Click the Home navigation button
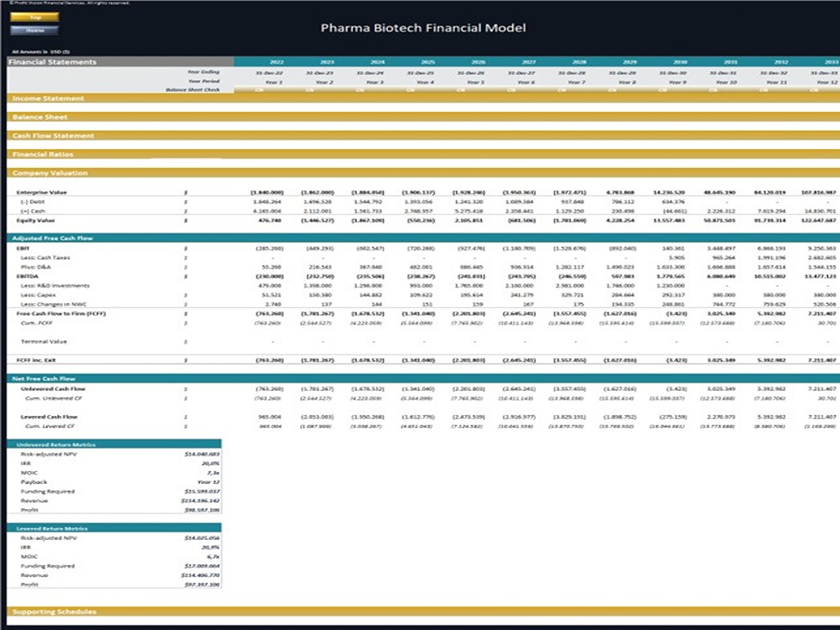840x630 pixels. tap(35, 30)
